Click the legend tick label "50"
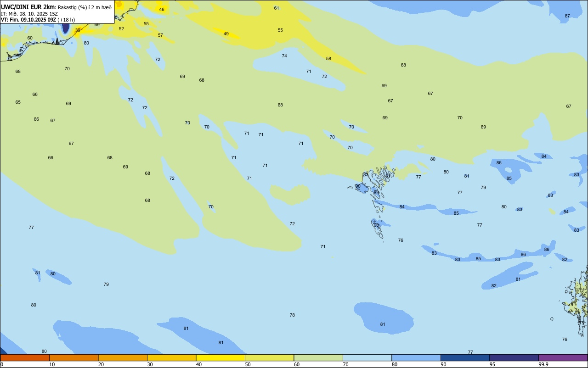Image resolution: width=588 pixels, height=368 pixels. pos(248,364)
